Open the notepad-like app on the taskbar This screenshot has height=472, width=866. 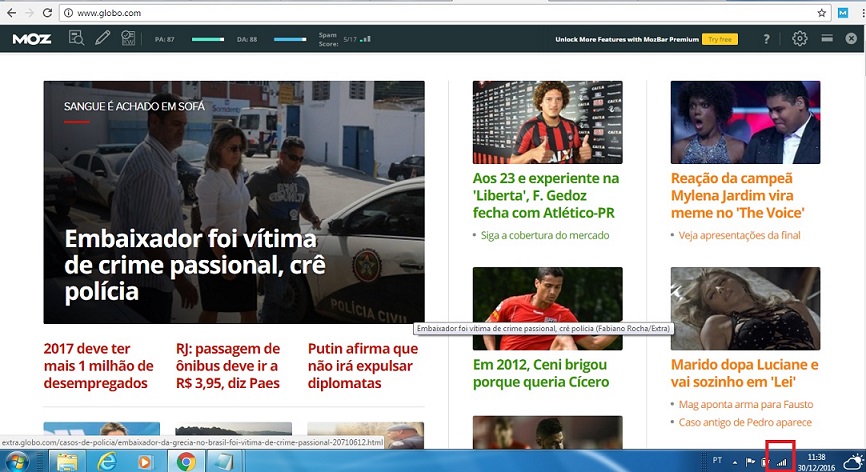coord(225,462)
